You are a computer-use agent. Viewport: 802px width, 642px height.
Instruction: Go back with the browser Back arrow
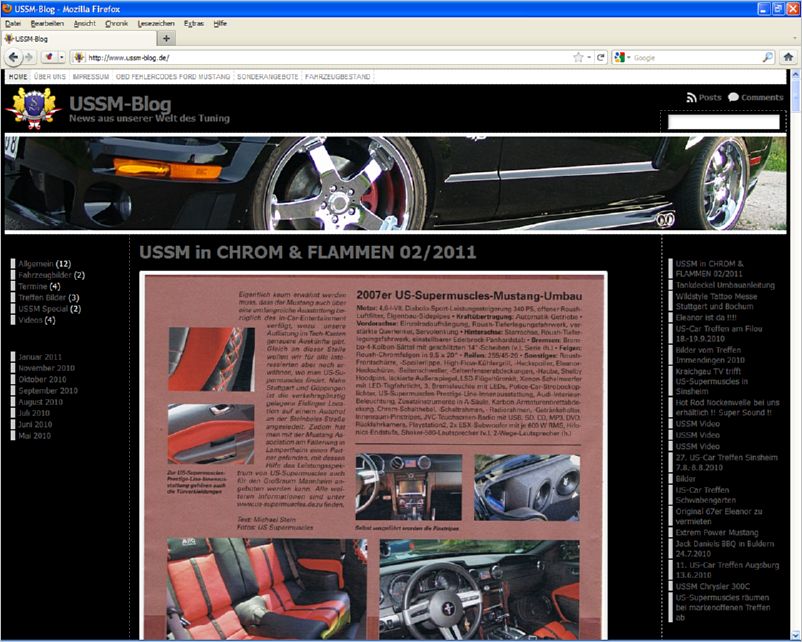tap(14, 57)
